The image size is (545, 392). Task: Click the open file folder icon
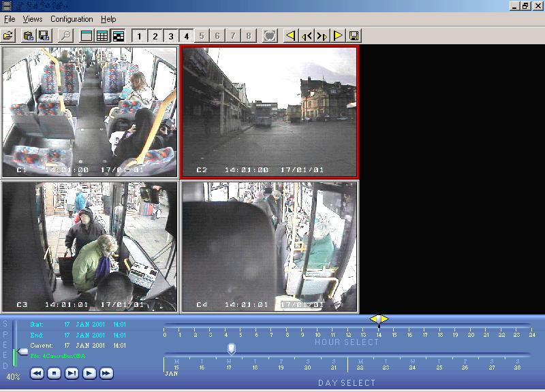pos(8,35)
